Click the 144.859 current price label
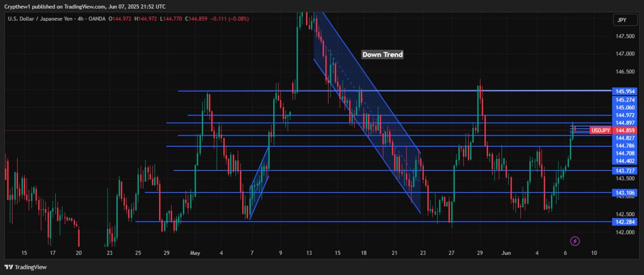The image size is (644, 275). [x=626, y=130]
